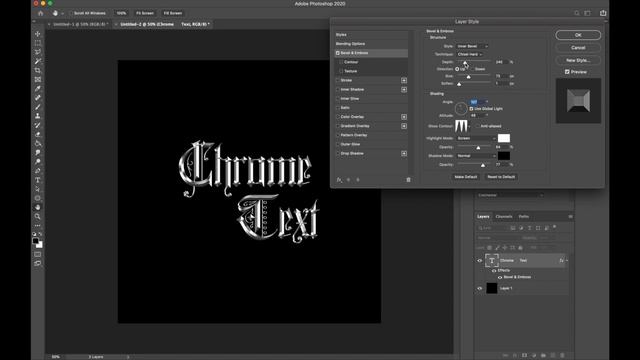Enable the Texture checkbox
Screen dimensions: 640x360
[x=341, y=71]
